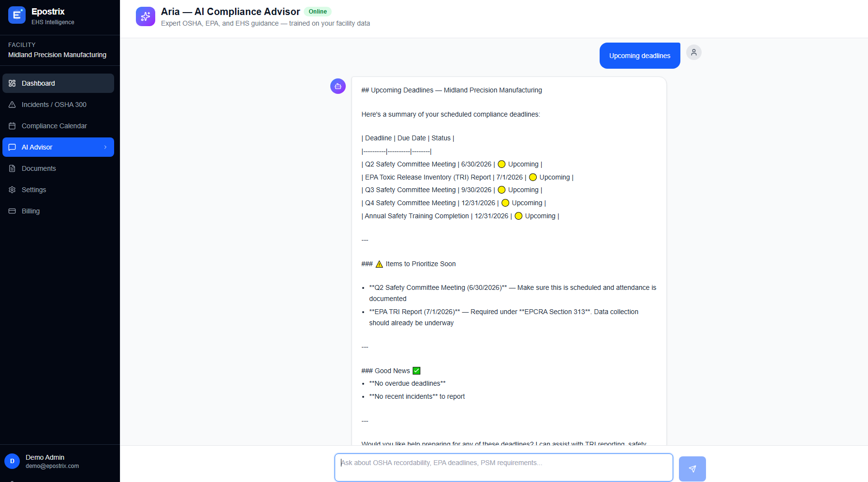This screenshot has width=868, height=482.
Task: Click the Q3 Safety Committee Meeting row
Action: [x=452, y=190]
